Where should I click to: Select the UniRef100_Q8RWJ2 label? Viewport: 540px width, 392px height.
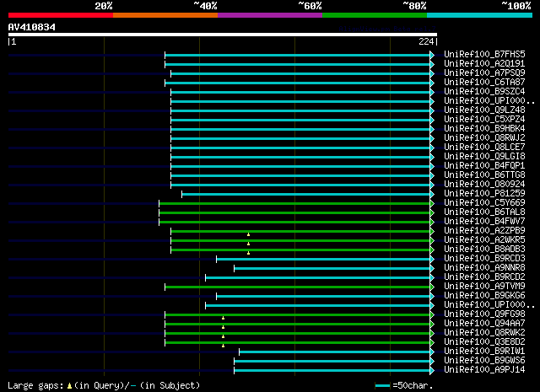[x=484, y=138]
